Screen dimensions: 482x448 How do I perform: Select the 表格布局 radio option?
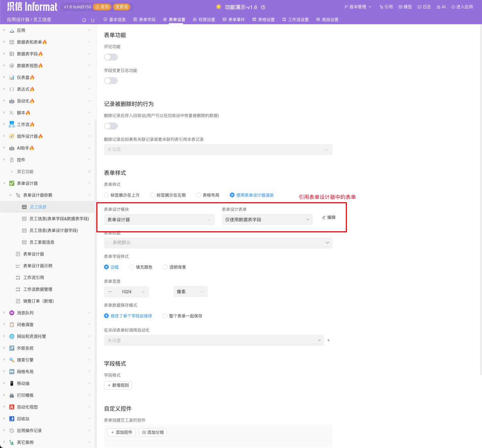pos(199,195)
